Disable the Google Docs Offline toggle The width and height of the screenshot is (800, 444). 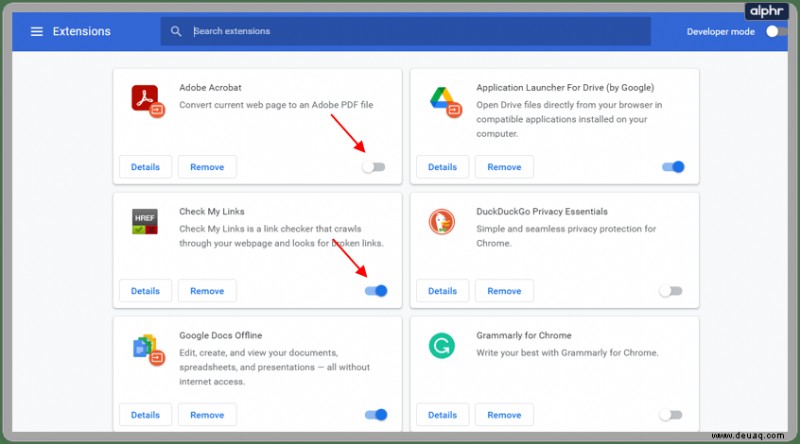click(x=376, y=415)
